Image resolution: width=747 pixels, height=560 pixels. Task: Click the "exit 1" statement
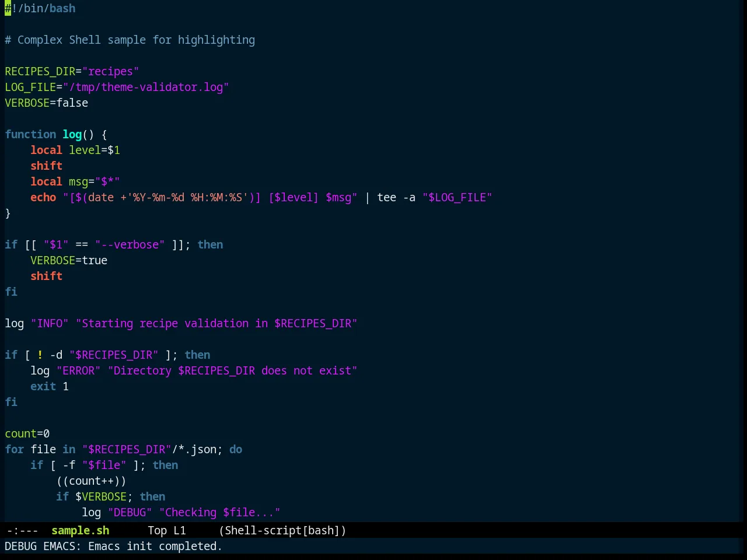pos(50,386)
